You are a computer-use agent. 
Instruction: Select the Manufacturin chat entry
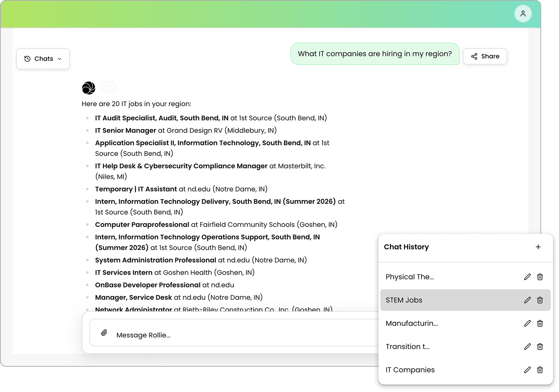coord(412,323)
